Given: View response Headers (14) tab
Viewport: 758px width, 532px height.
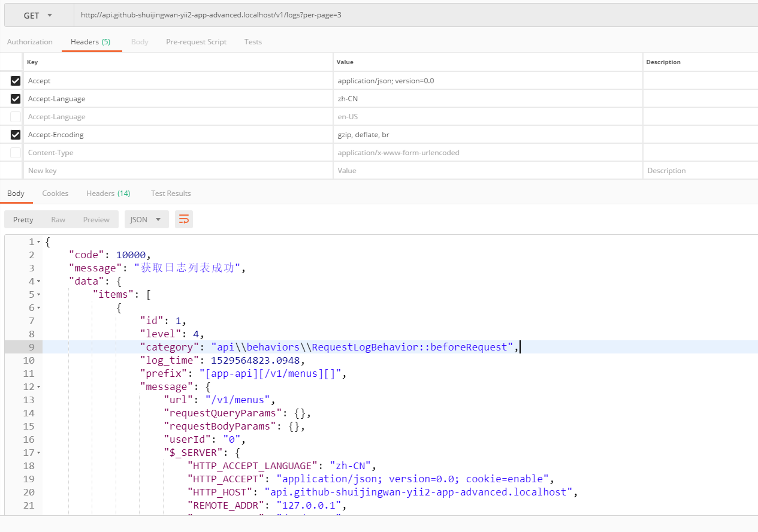Looking at the screenshot, I should (108, 194).
